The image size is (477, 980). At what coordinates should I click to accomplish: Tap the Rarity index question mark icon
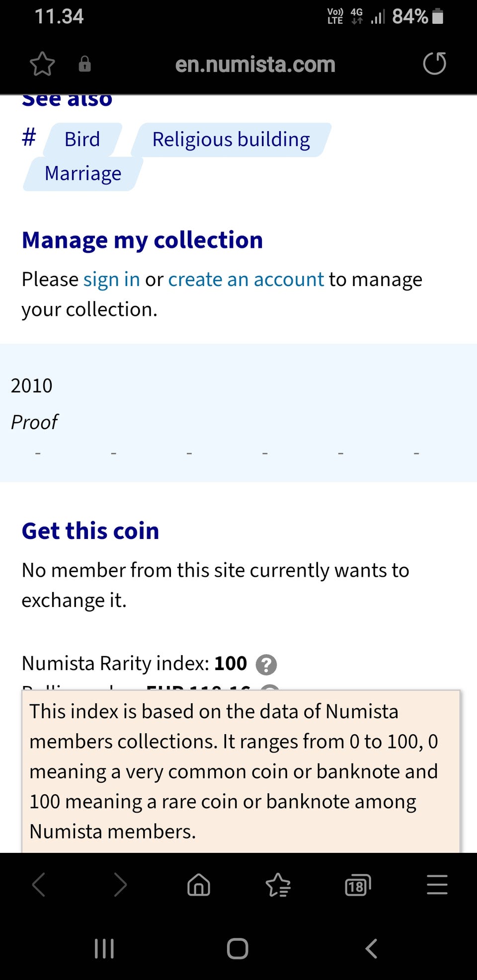(x=266, y=665)
